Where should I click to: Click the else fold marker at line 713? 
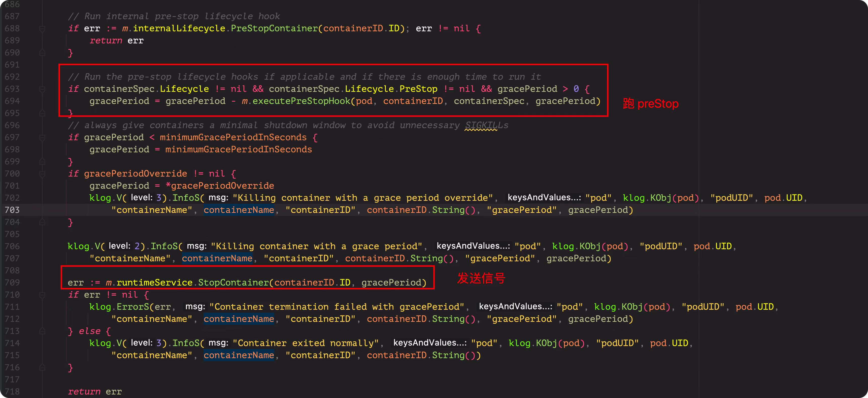(42, 331)
